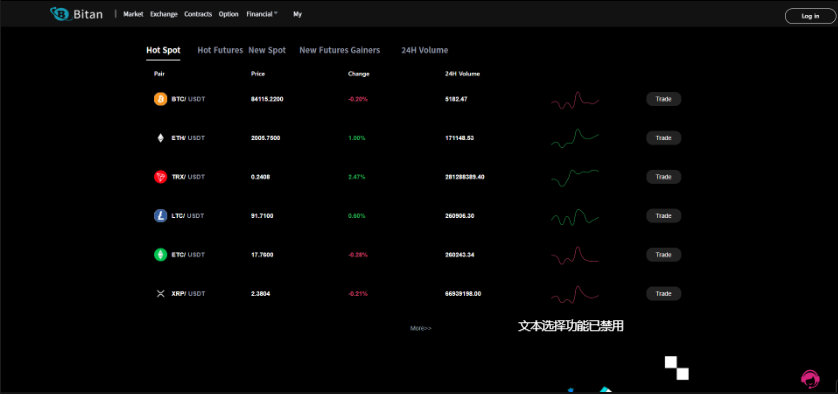Switch to the 24H Volume tab
The height and width of the screenshot is (394, 838).
[425, 50]
